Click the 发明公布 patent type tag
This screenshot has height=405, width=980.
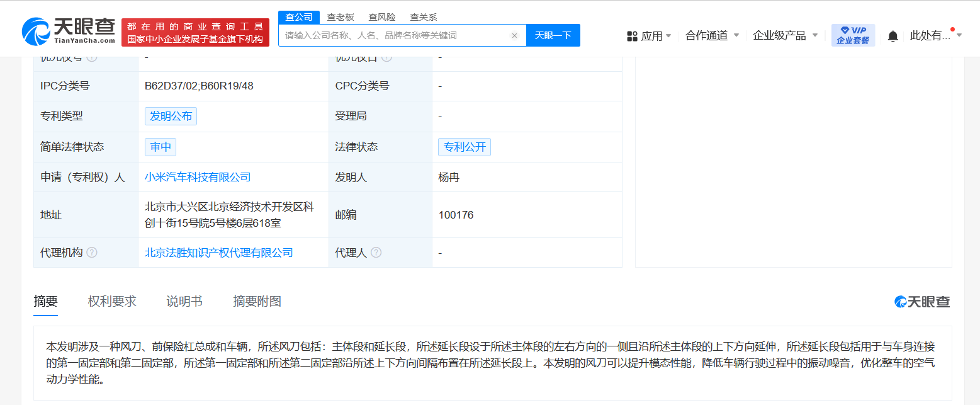(171, 116)
